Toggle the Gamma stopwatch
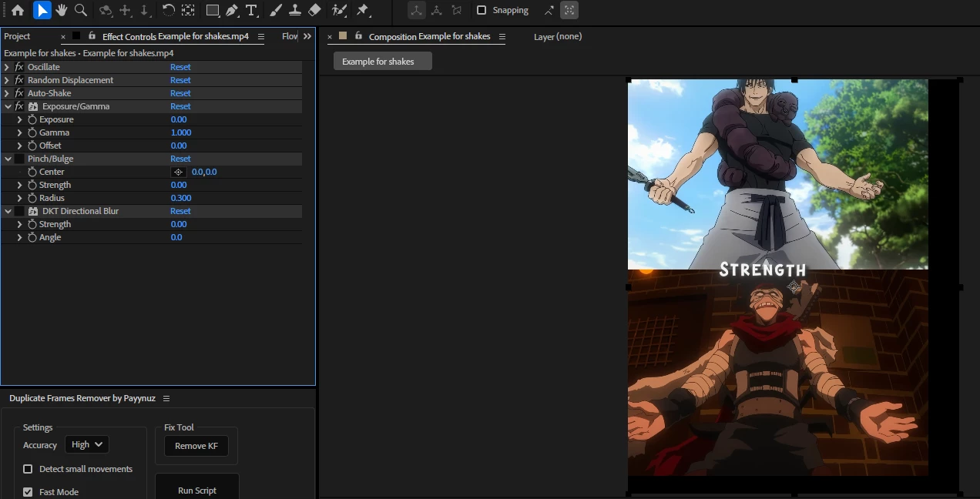This screenshot has width=980, height=499. (x=32, y=132)
